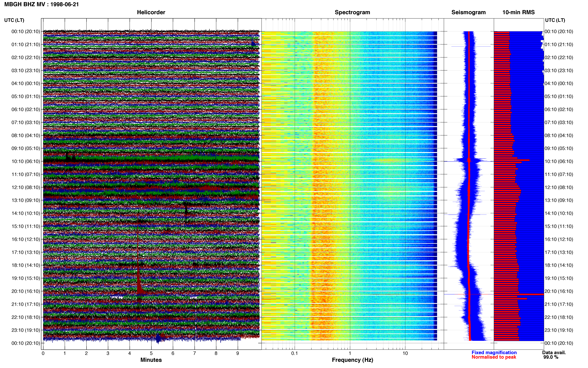This screenshot has height=368, width=588.
Task: Click the Spectrogram panel heading
Action: coord(352,12)
